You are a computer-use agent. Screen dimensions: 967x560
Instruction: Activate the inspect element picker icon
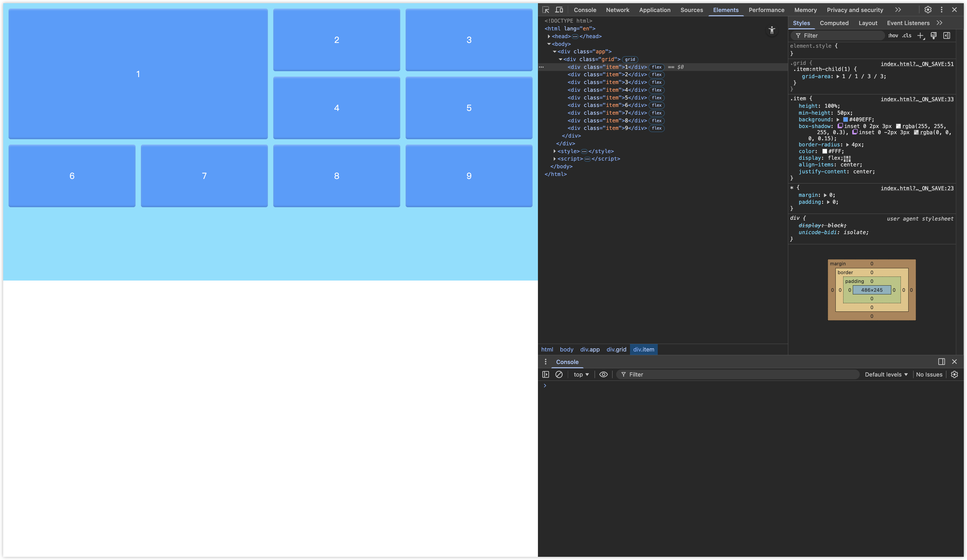(x=546, y=10)
